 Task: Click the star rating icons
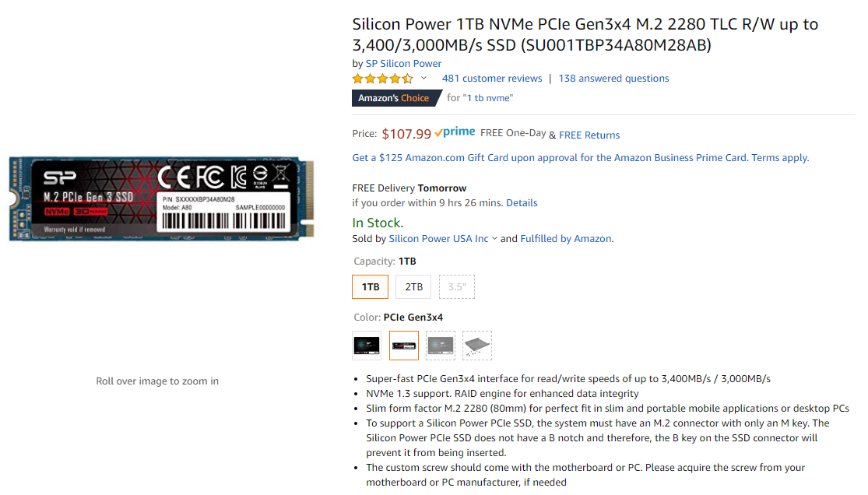coord(382,79)
